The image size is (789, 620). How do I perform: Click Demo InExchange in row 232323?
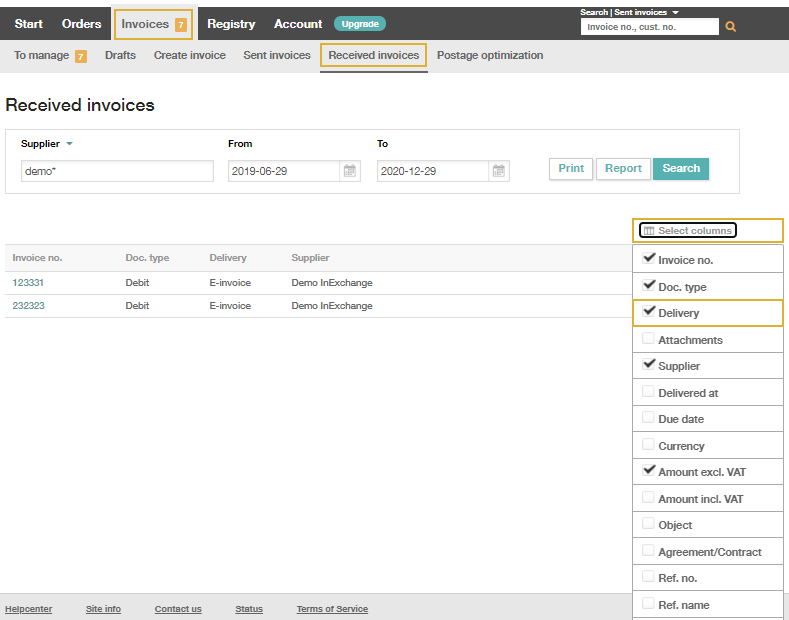tap(332, 306)
